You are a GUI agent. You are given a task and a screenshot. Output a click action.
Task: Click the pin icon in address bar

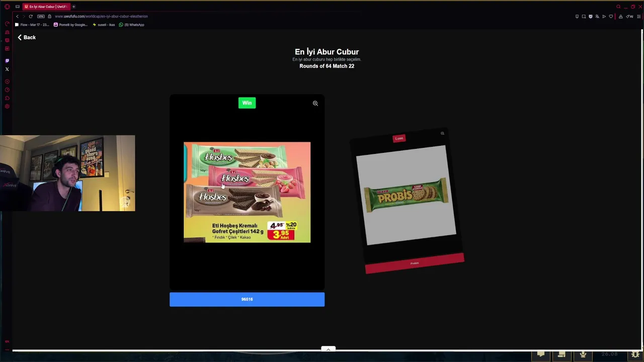(x=577, y=16)
